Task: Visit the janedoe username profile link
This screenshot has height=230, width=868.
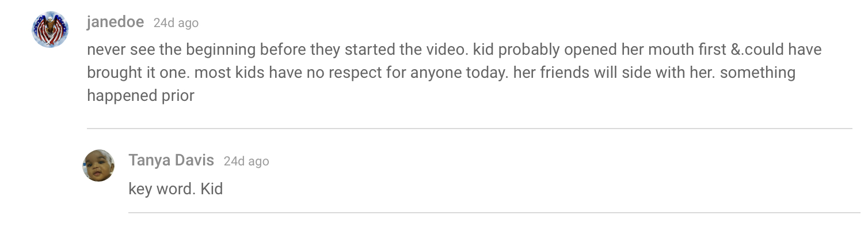Action: 116,22
